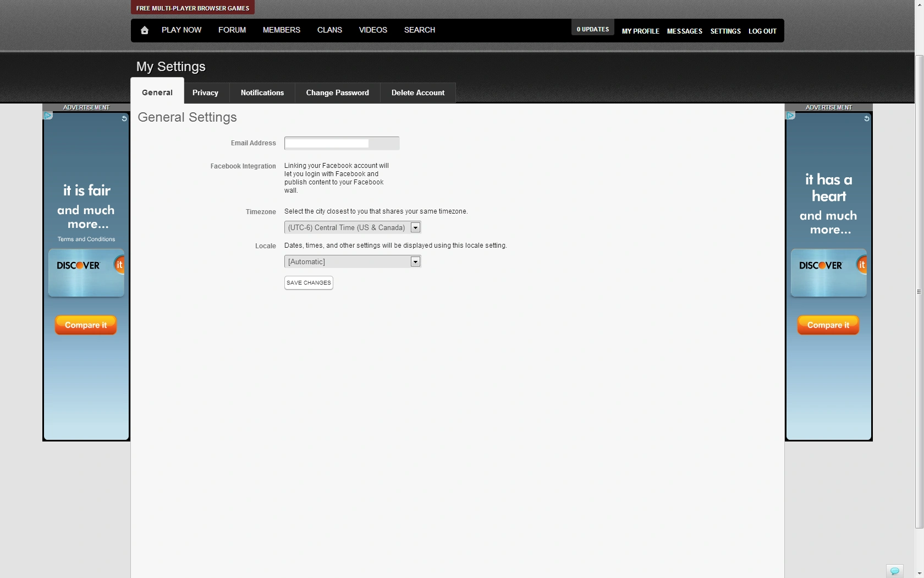Click Compare it button on right ad

point(828,325)
